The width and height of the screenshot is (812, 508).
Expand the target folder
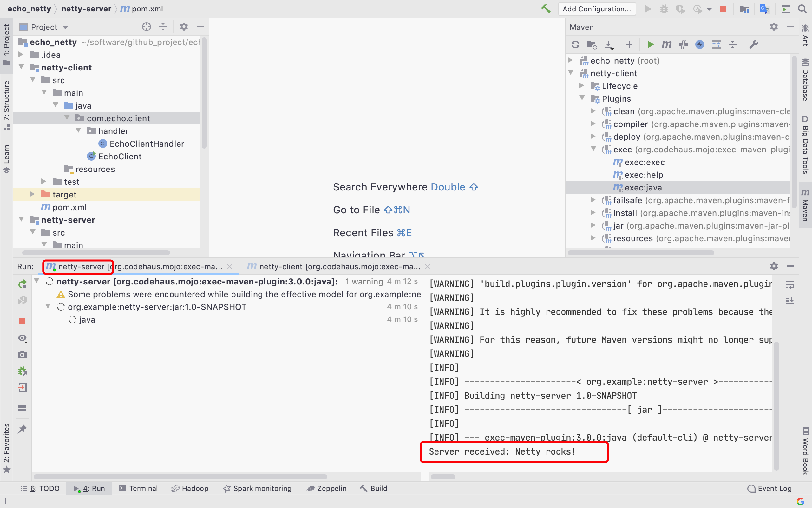[x=32, y=194]
